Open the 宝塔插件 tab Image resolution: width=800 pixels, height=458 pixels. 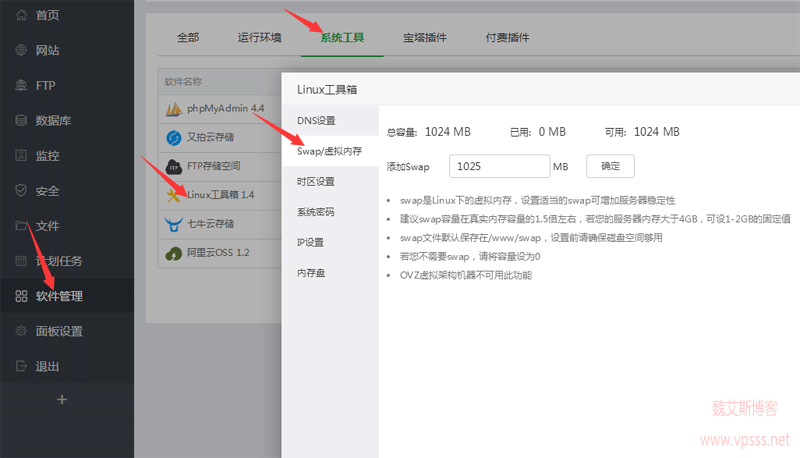[x=425, y=38]
